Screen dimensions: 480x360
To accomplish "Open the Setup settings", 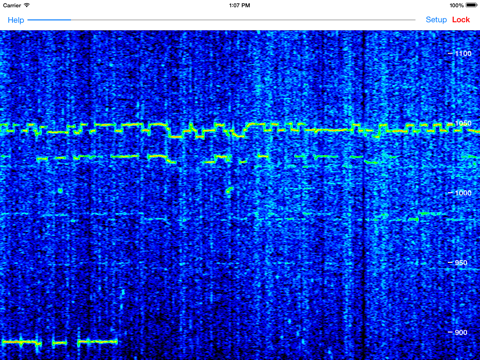I will [x=436, y=20].
